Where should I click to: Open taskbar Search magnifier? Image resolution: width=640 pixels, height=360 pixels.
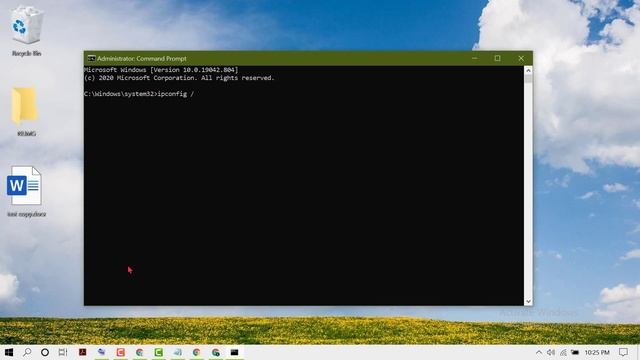point(27,352)
